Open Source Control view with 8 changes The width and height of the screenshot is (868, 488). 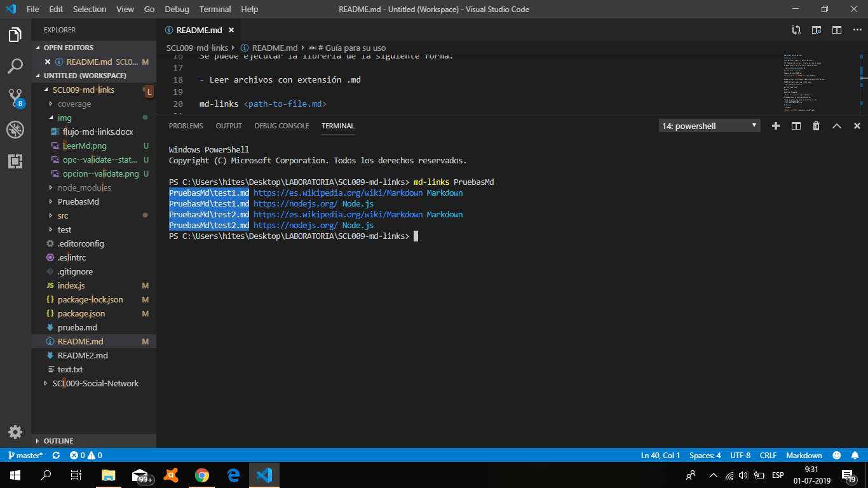pos(15,98)
